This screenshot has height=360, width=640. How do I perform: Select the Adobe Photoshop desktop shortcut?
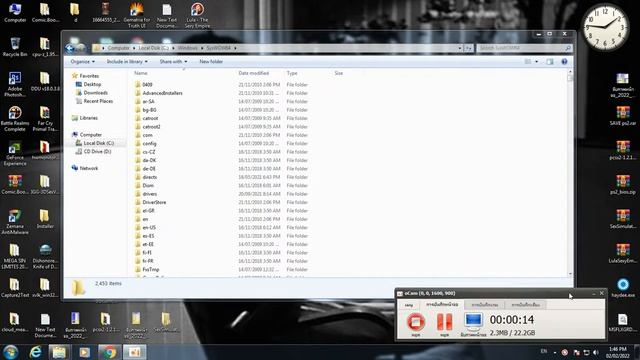coord(15,84)
